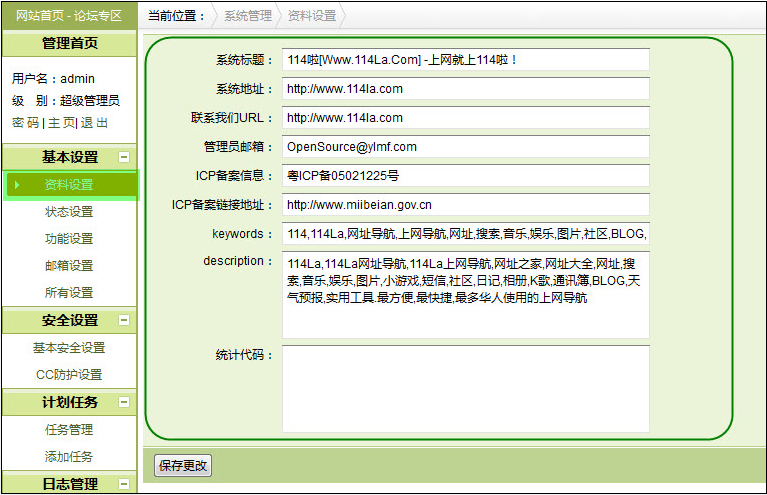767x495 pixels.
Task: Open 基本安全设置 menu item
Action: 69,348
